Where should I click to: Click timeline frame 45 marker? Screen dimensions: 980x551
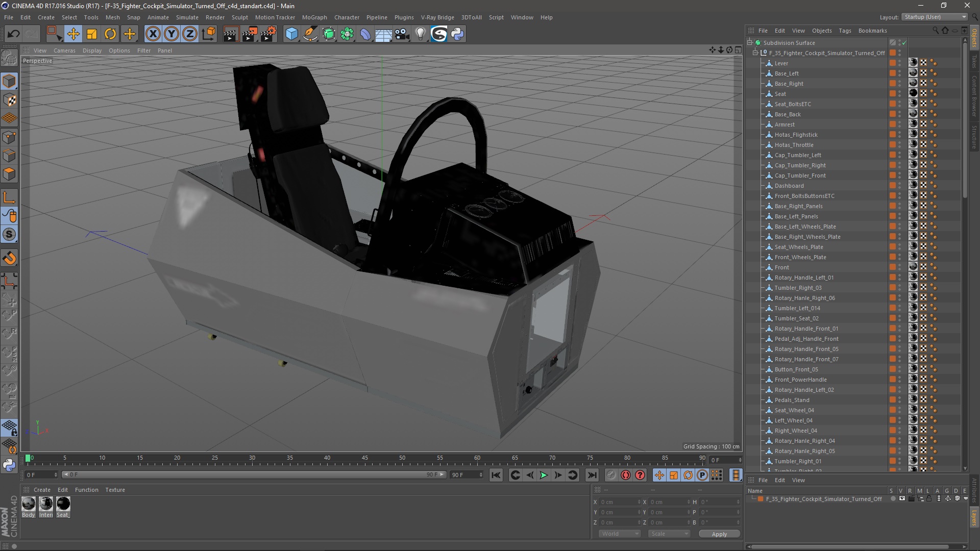coord(364,459)
